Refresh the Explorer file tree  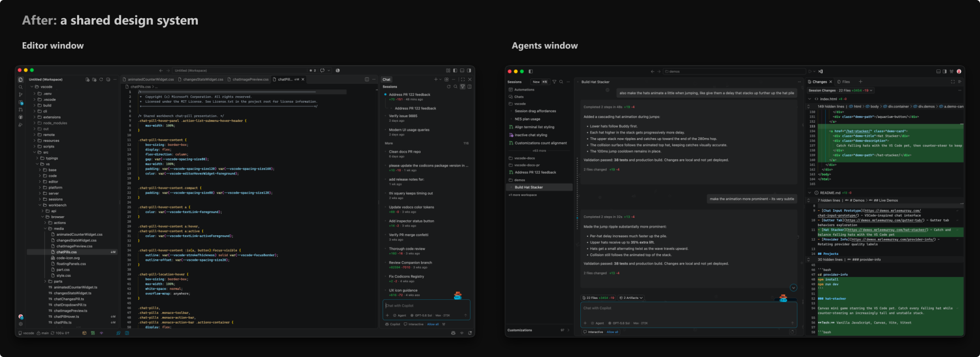(101, 79)
